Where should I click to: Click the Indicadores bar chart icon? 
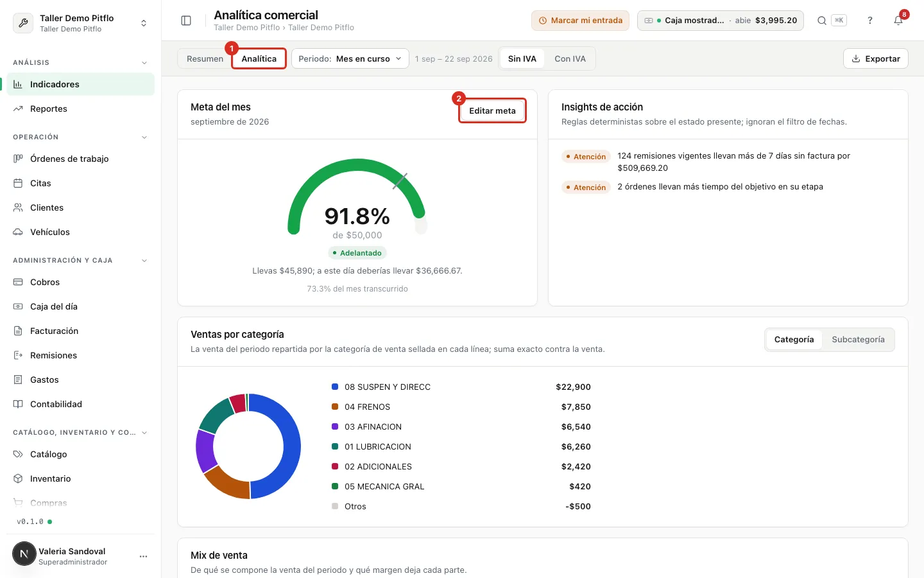18,84
